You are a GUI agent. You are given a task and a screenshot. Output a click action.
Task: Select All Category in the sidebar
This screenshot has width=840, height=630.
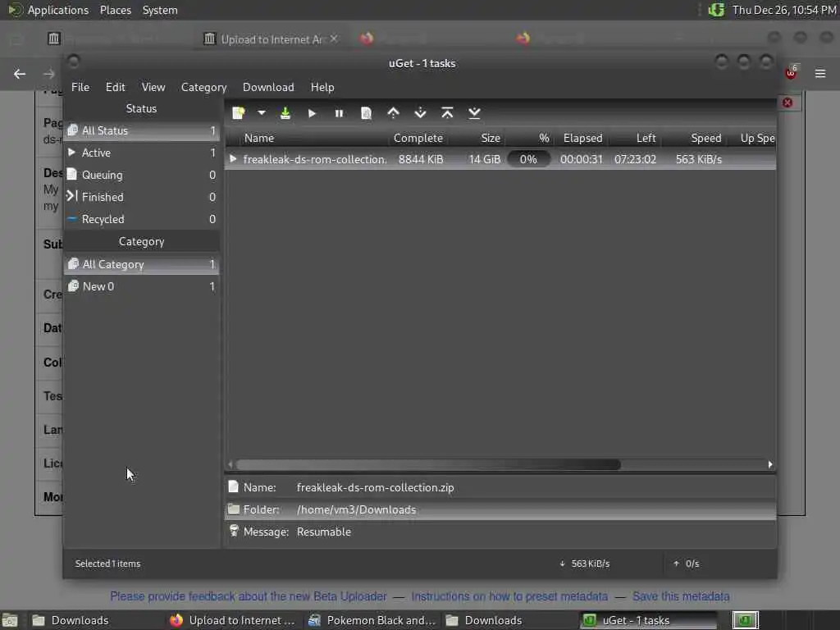tap(142, 264)
